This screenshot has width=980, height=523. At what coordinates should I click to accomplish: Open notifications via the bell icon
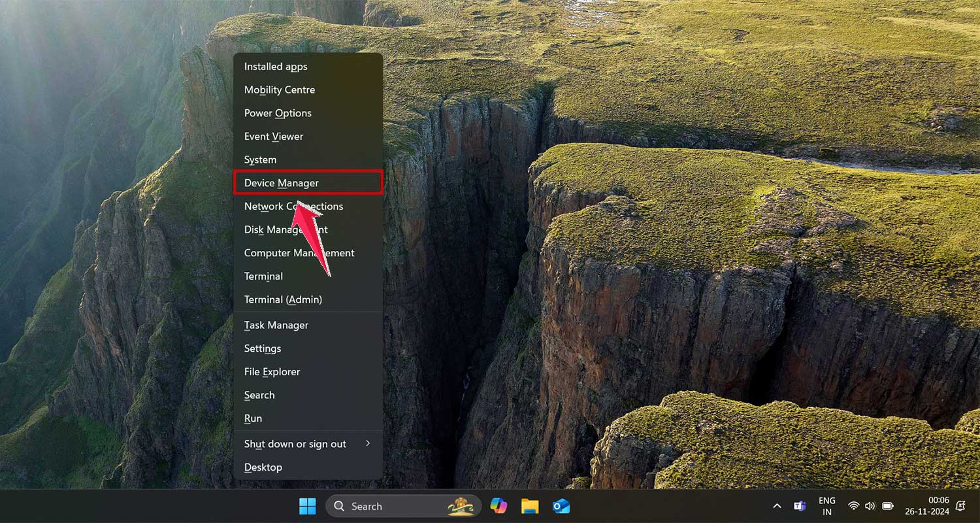click(960, 506)
